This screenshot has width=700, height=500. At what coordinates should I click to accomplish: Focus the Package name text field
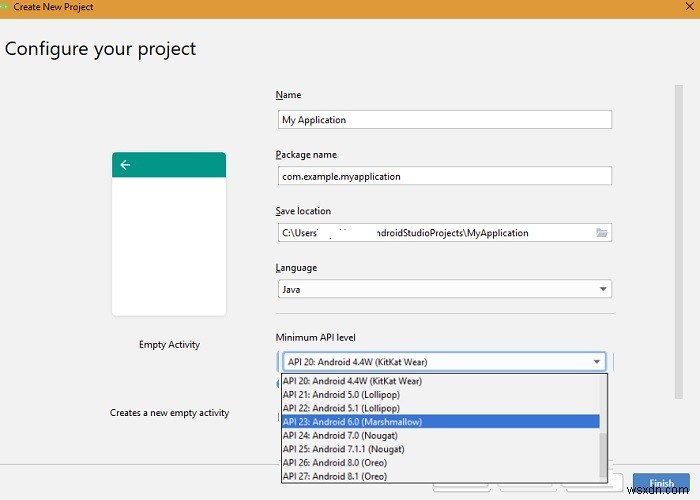point(445,176)
